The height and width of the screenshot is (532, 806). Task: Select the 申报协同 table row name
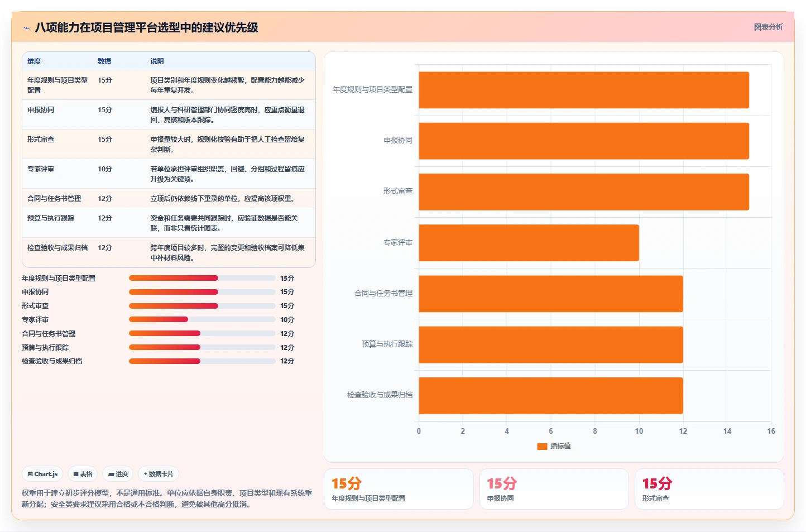[x=41, y=110]
